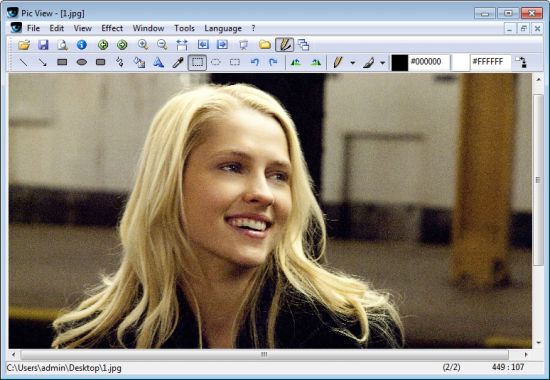Screen dimensions: 550x380
Task: Click the vertical scrollbar up arrow
Action: pos(538,80)
